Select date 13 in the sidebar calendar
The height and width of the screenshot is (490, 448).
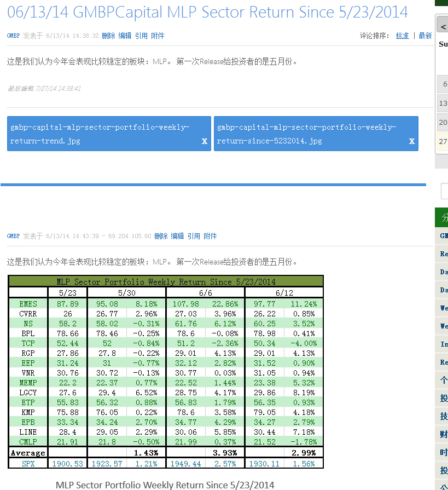(443, 103)
